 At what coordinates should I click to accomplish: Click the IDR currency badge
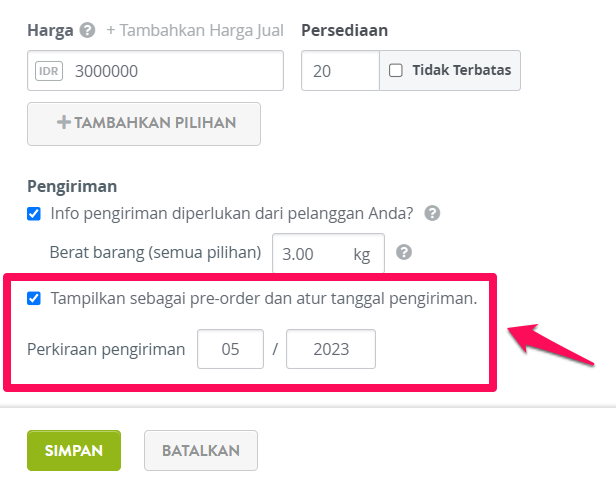tap(49, 71)
